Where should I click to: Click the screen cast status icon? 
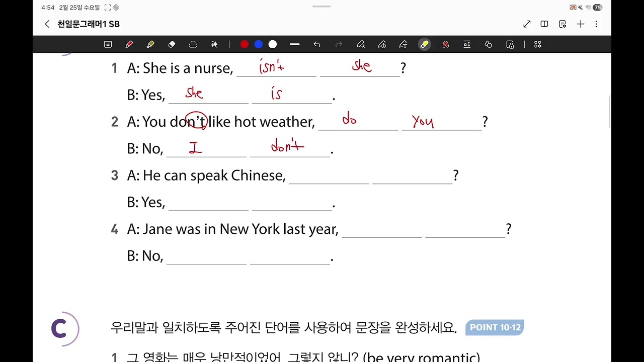(573, 8)
